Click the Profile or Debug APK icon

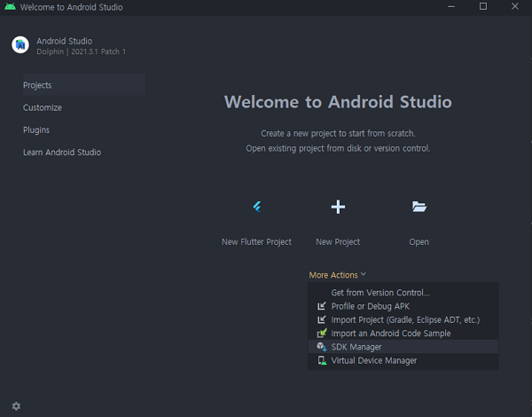coord(321,306)
